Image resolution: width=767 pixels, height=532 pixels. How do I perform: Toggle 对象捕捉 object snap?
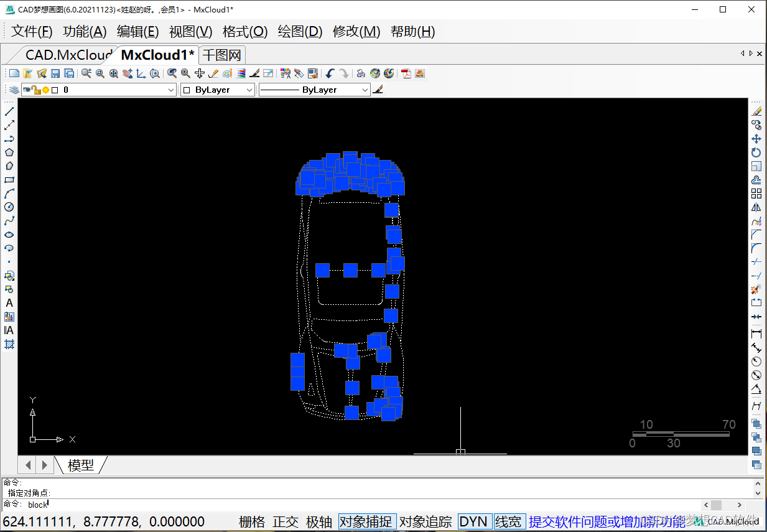(367, 522)
